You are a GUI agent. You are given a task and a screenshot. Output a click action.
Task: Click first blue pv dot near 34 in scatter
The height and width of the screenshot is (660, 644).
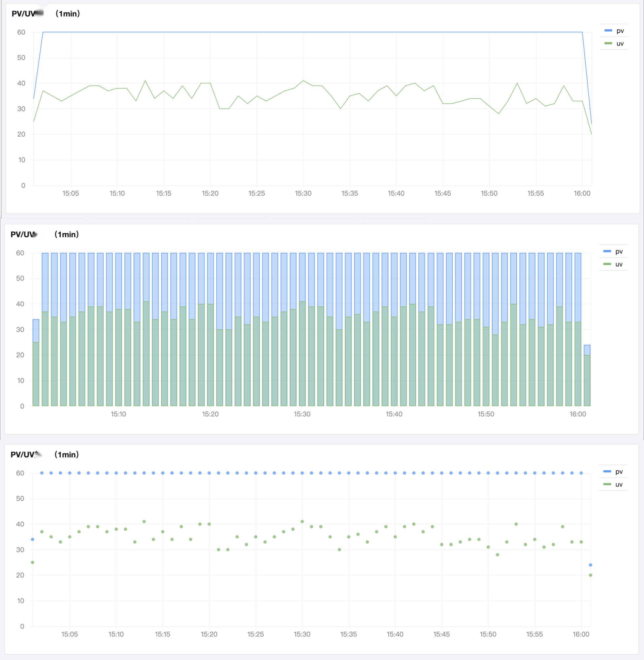[32, 539]
